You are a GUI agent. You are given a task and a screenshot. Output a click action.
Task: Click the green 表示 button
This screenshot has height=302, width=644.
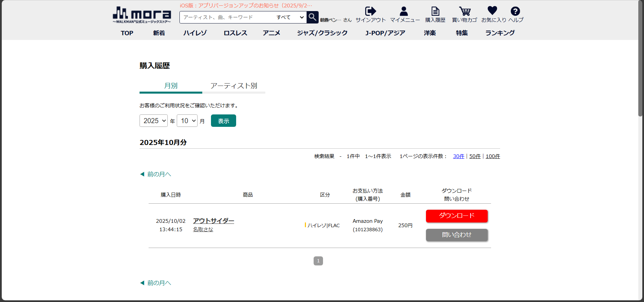(223, 121)
